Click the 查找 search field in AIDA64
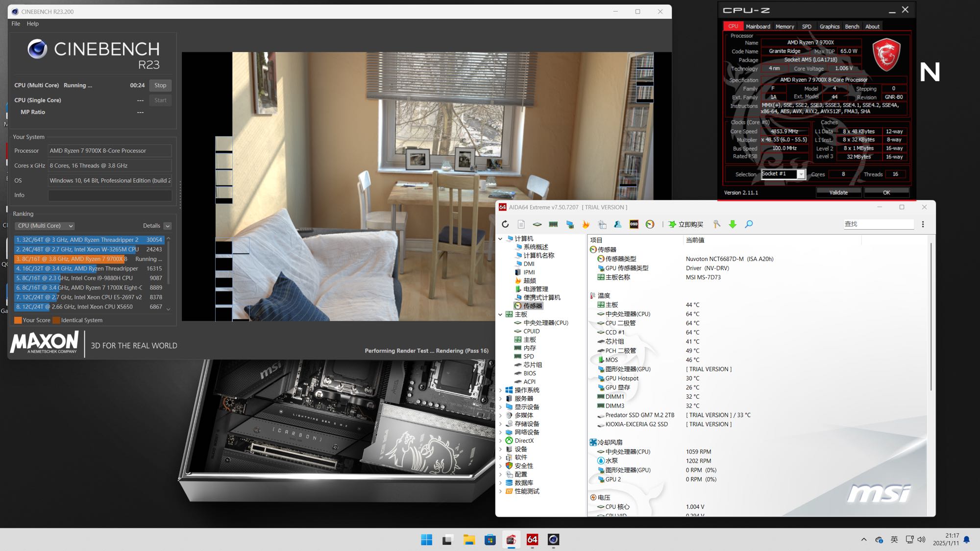This screenshot has height=551, width=980. 878,224
